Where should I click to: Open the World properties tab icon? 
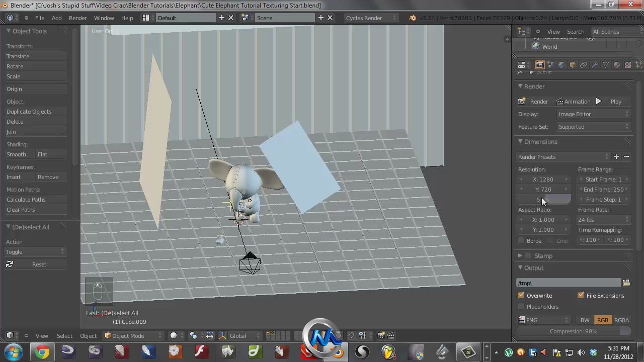[561, 65]
